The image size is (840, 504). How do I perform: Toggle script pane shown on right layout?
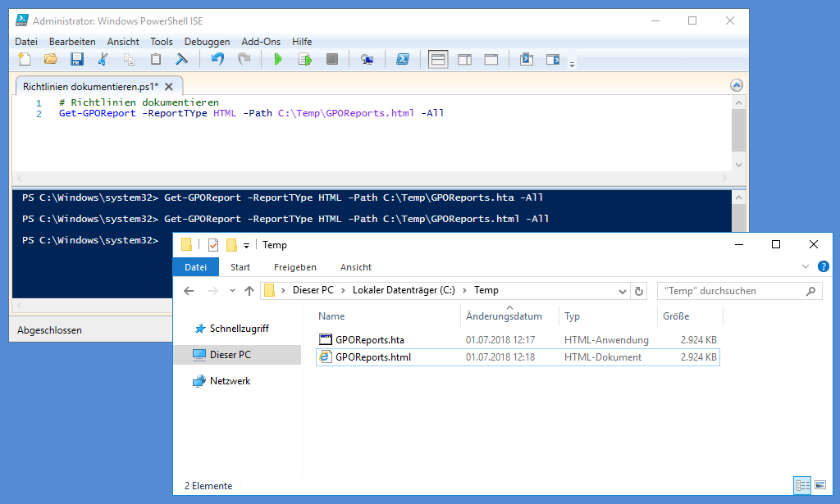click(464, 59)
